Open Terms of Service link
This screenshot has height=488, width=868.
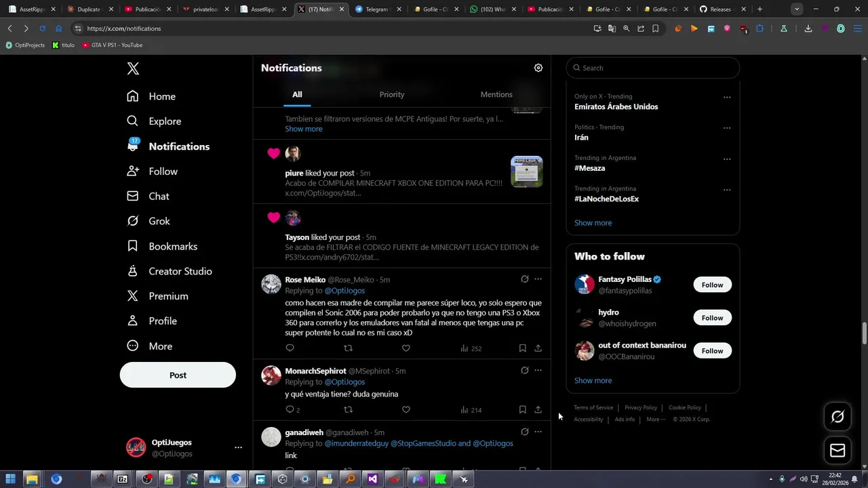[593, 407]
